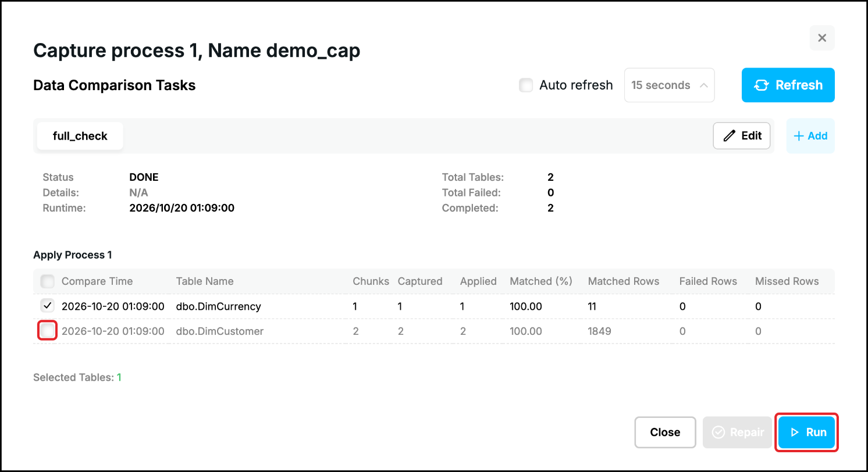Viewport: 868px width, 472px height.
Task: Click the Repair button
Action: [737, 432]
